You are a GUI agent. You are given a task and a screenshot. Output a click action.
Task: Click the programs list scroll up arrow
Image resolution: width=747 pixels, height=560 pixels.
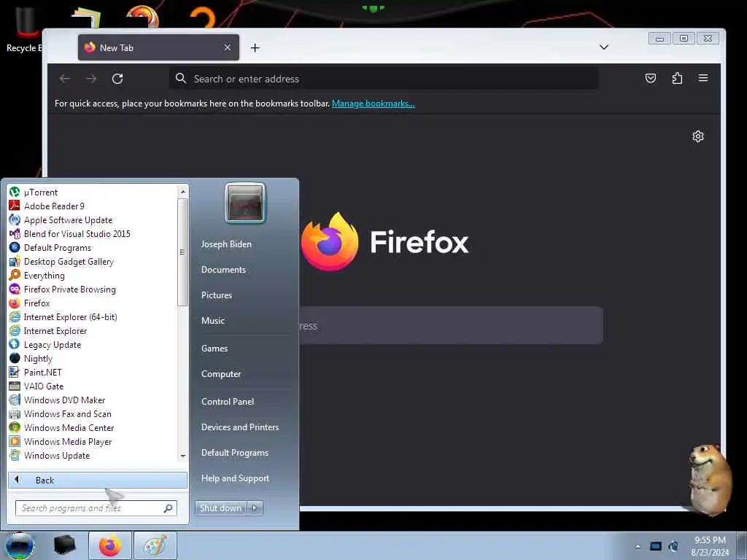point(183,192)
